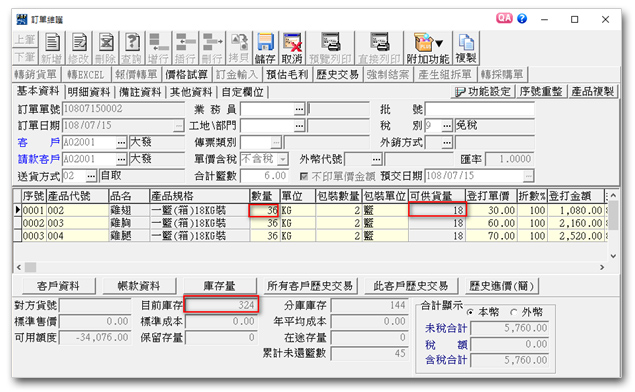Viewport: 635px width, 392px height.
Task: Click the 取消 cancel toolbar icon
Action: [x=292, y=42]
